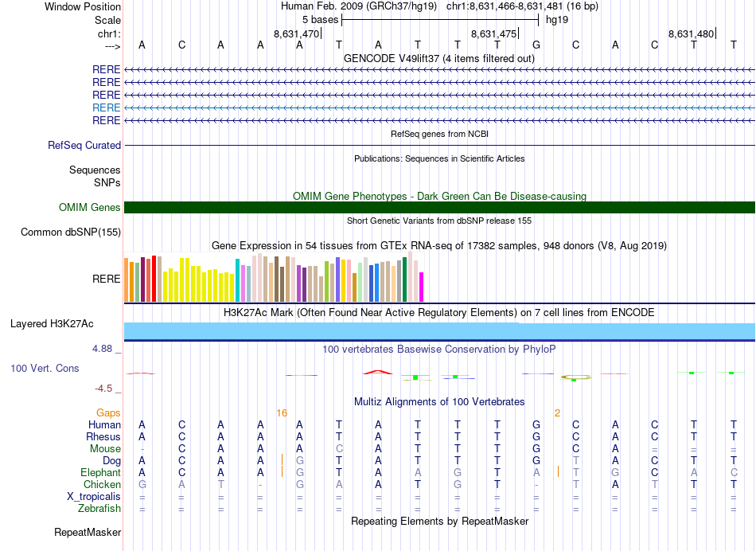Screen dimensions: 756x551
Task: Click the Human Feb. 2009 (GRCh37/hg19) assembly text
Action: (x=359, y=6)
